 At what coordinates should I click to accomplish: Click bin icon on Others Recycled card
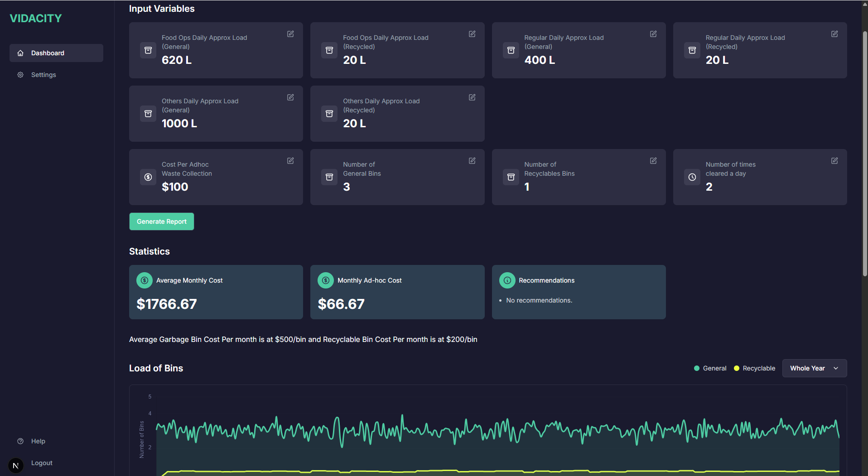point(329,114)
